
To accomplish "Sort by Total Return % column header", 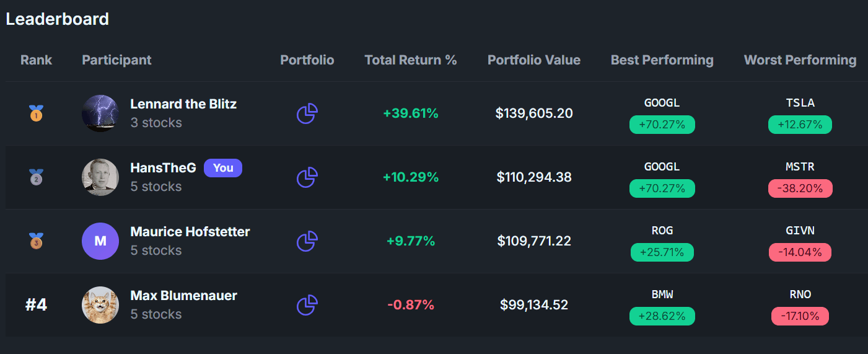I will 410,60.
